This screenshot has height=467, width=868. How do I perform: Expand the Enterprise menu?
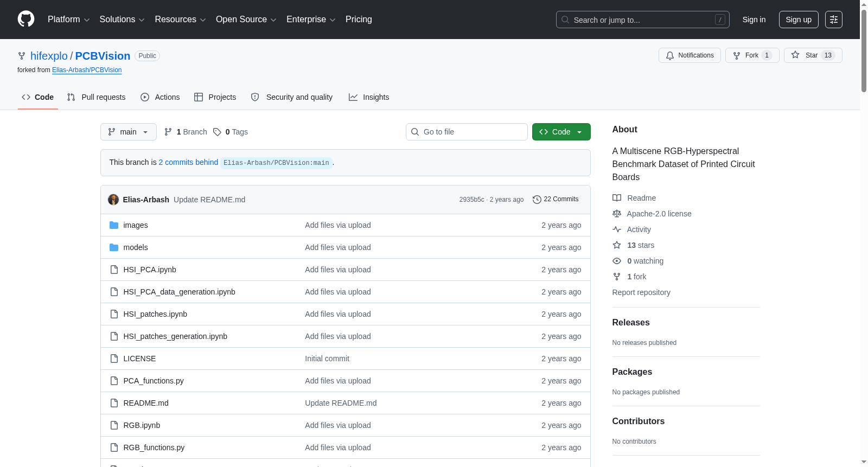pos(311,20)
